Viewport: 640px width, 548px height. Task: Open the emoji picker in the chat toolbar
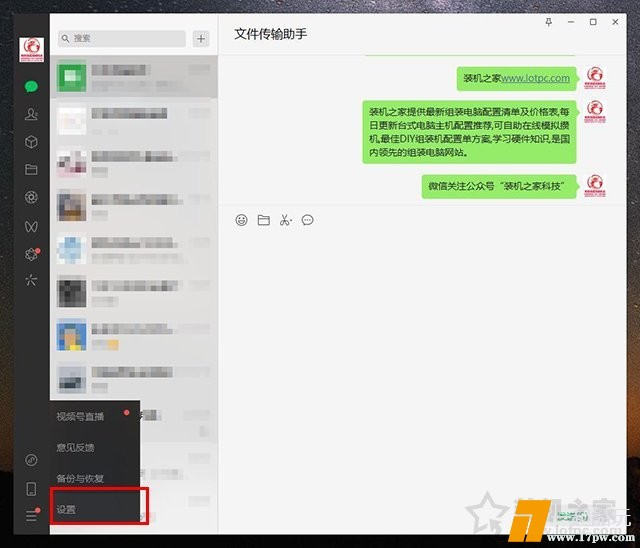pyautogui.click(x=242, y=220)
